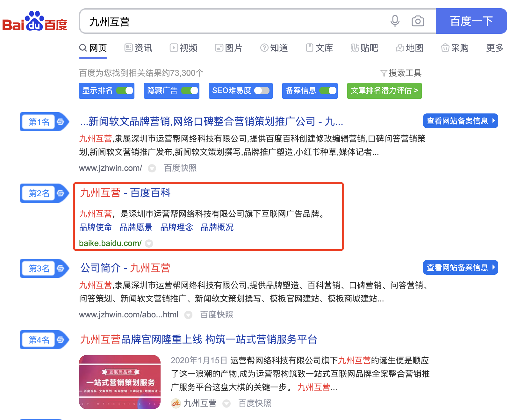This screenshot has width=525, height=420.
Task: Toggle the 备案信息 switch off
Action: pyautogui.click(x=328, y=91)
